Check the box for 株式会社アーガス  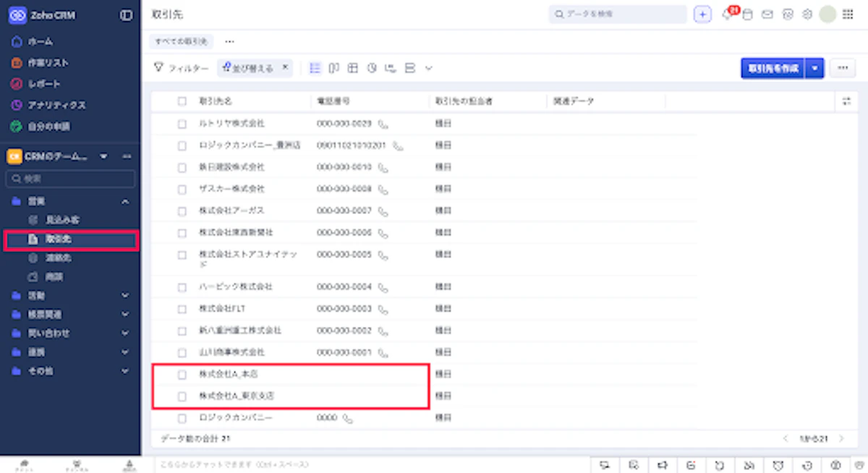point(182,211)
